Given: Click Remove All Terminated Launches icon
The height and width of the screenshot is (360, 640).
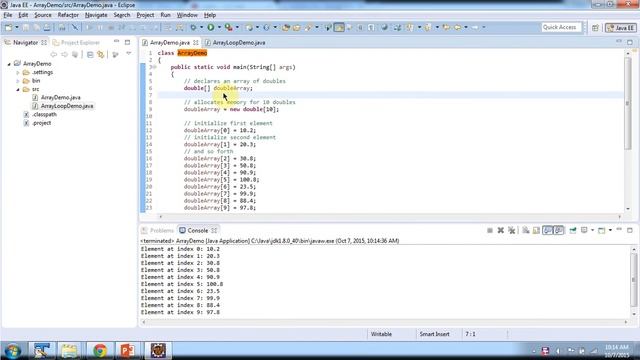Looking at the screenshot, I should [511, 231].
